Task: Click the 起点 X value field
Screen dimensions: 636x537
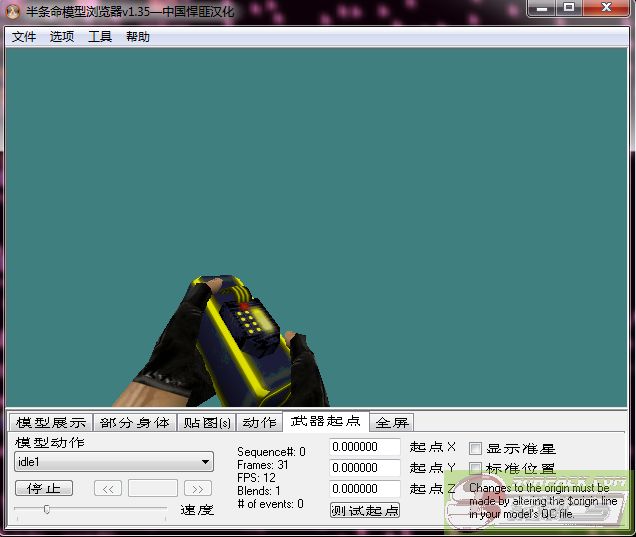Action: [x=365, y=447]
